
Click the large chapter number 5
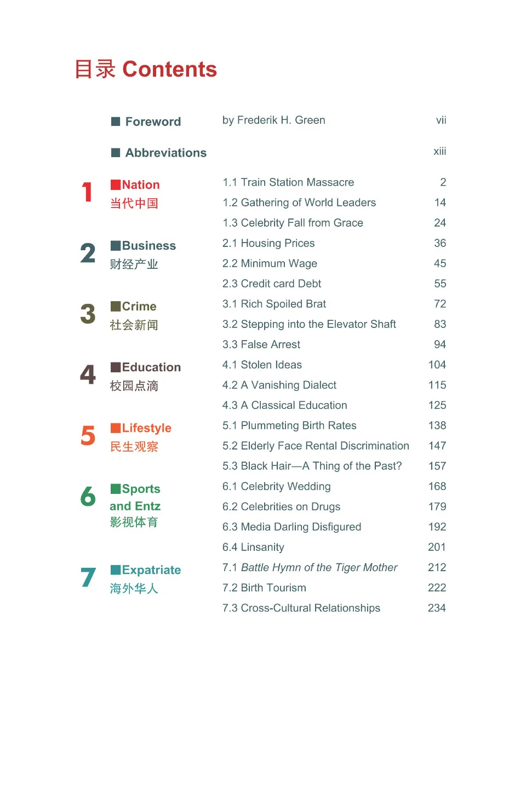point(88,436)
